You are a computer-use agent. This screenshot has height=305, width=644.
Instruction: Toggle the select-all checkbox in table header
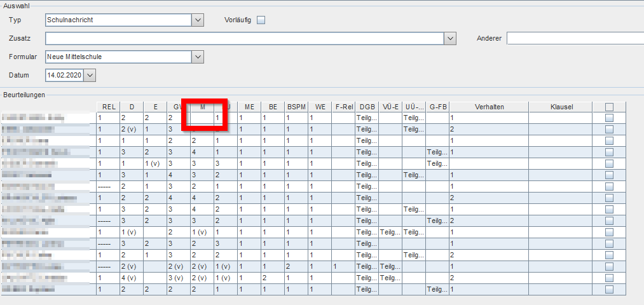click(x=609, y=107)
